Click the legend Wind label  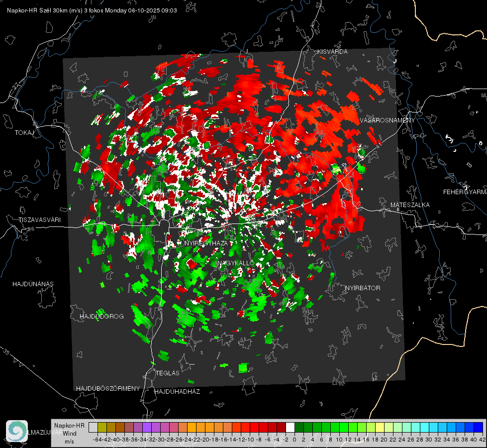pos(70,434)
